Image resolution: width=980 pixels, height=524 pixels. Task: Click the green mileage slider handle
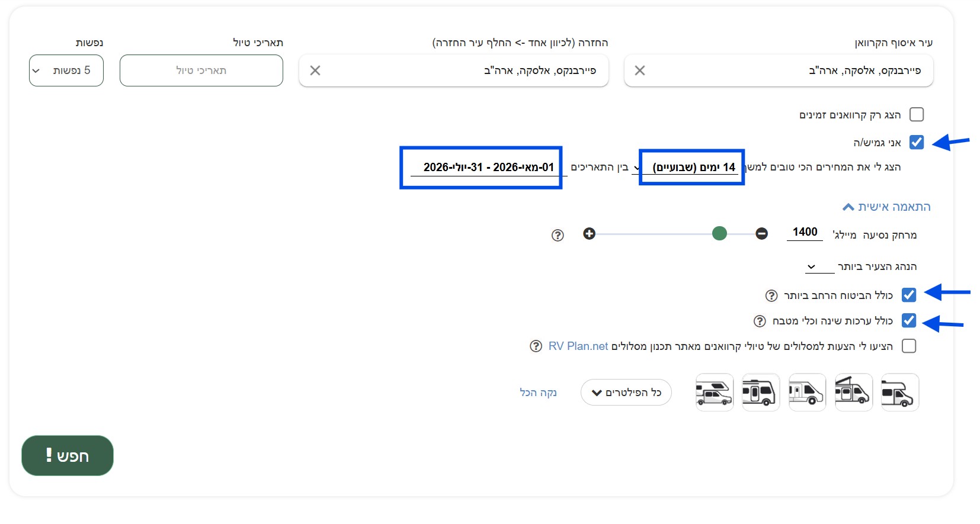pyautogui.click(x=719, y=234)
